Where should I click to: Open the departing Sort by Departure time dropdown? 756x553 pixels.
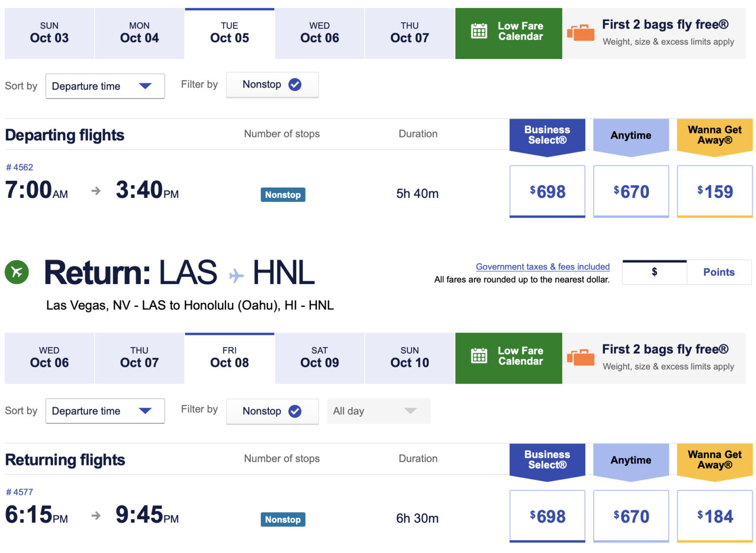point(105,86)
